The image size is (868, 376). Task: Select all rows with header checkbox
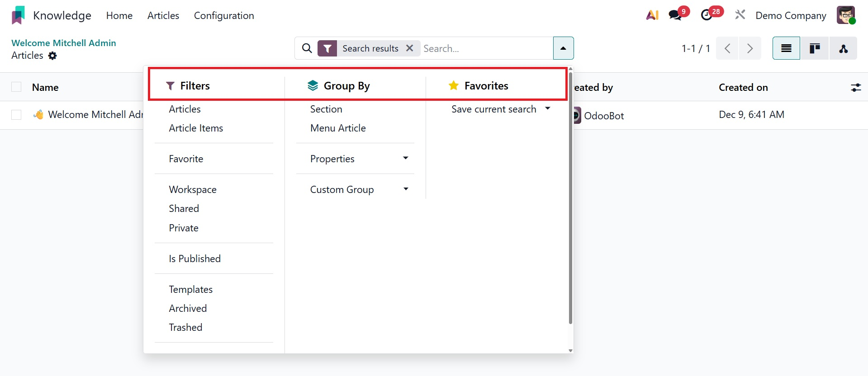(16, 87)
